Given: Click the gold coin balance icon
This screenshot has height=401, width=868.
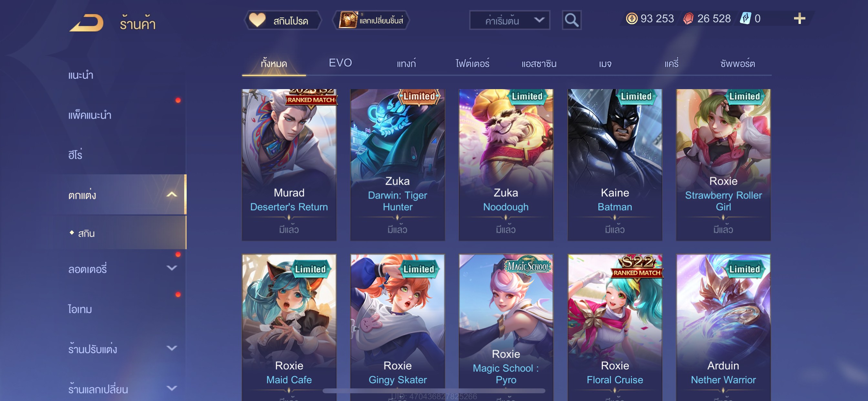Looking at the screenshot, I should (631, 18).
